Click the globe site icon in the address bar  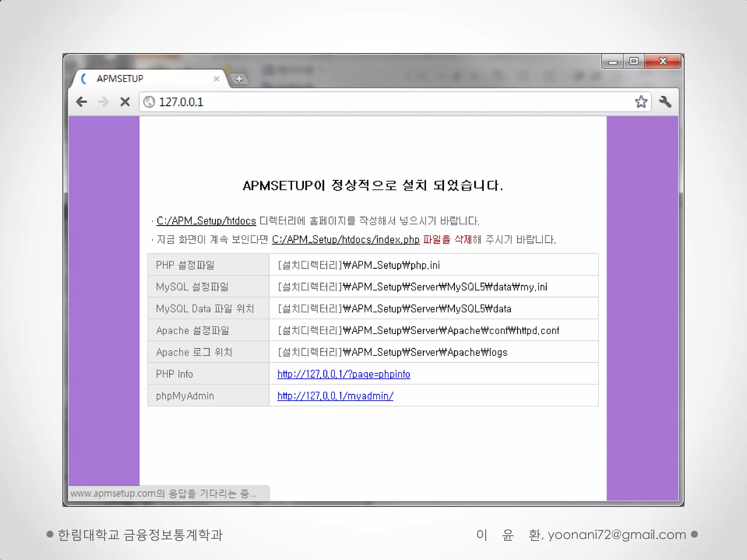[149, 102]
